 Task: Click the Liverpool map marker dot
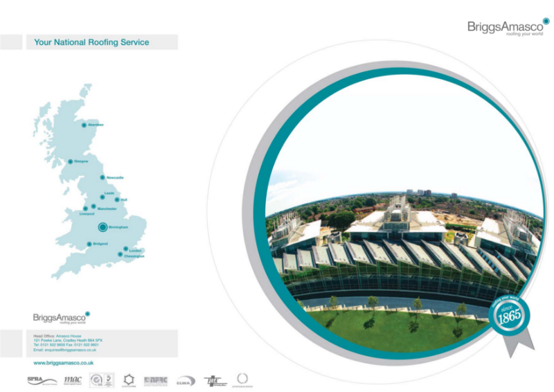click(x=85, y=208)
